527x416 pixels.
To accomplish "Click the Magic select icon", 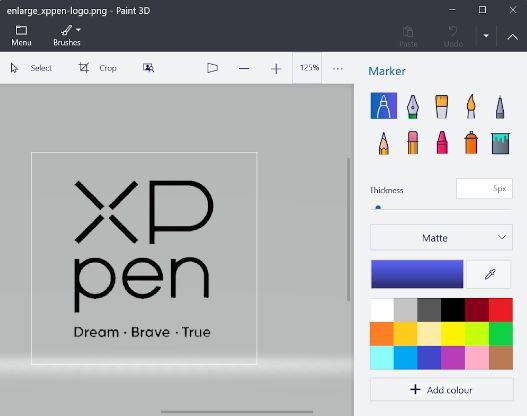I will [x=148, y=68].
